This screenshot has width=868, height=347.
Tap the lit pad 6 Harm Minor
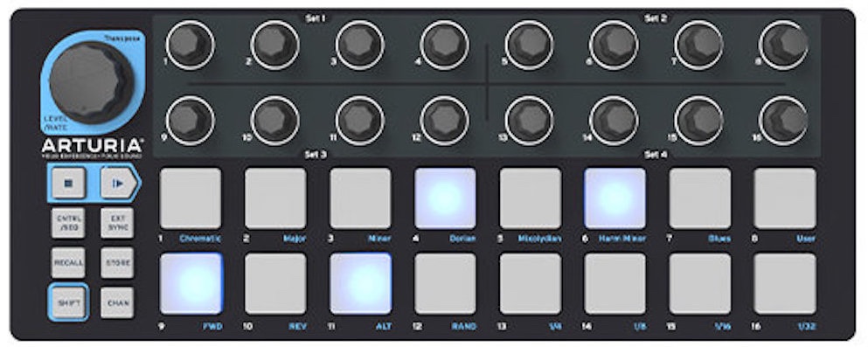(x=615, y=198)
